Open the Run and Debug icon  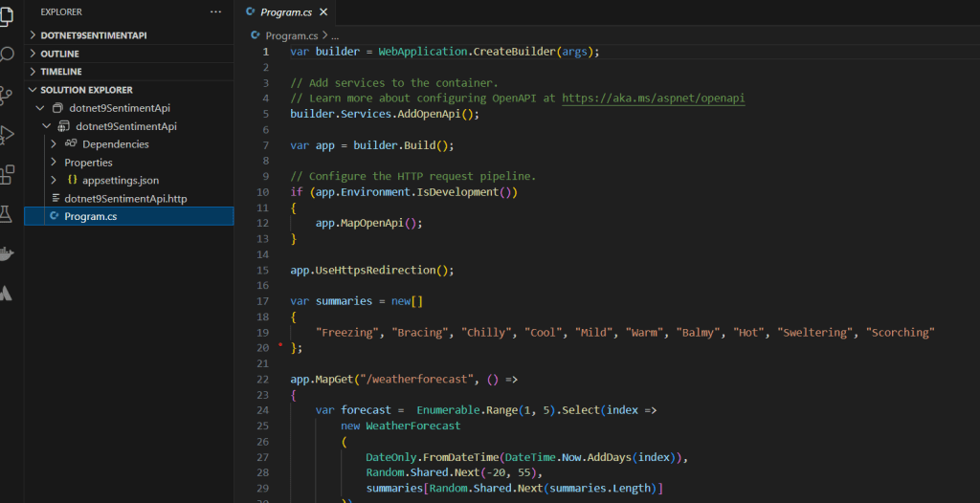tap(7, 135)
